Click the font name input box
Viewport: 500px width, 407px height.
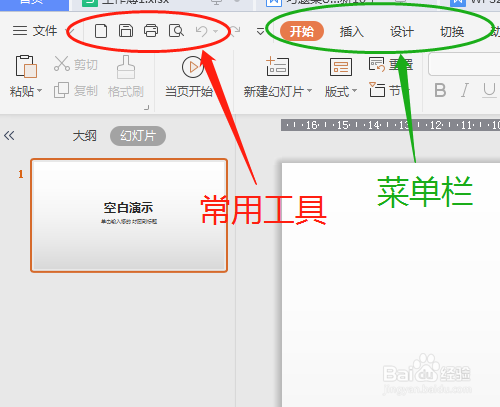(464, 64)
